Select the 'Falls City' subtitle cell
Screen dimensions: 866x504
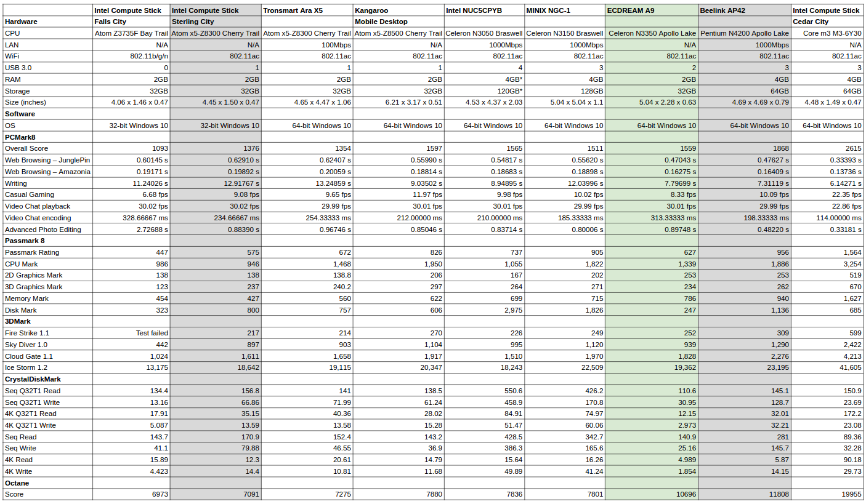coord(131,22)
